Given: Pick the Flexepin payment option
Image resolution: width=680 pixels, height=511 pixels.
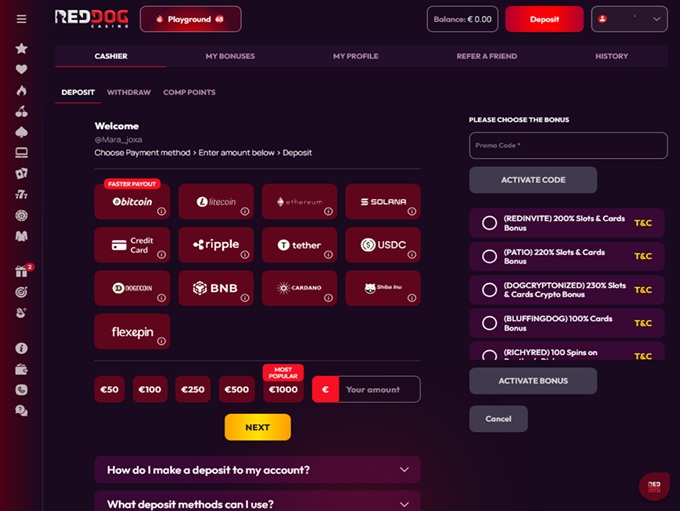Looking at the screenshot, I should tap(132, 332).
